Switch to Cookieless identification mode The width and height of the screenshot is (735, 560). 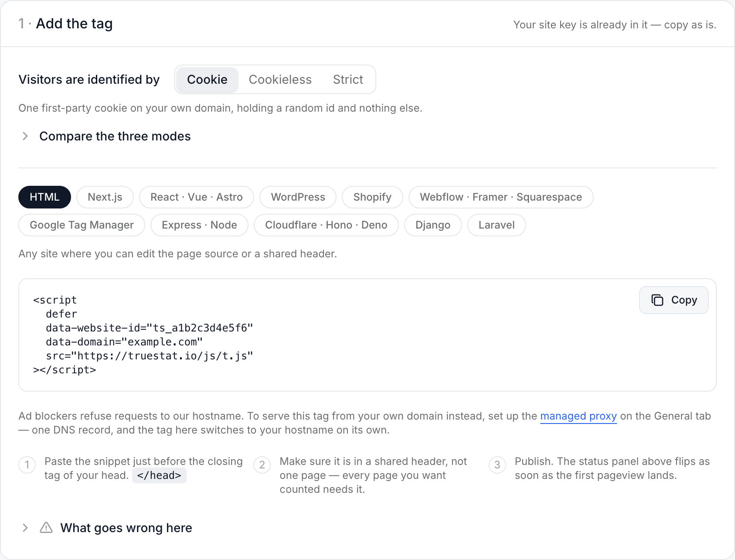[280, 79]
